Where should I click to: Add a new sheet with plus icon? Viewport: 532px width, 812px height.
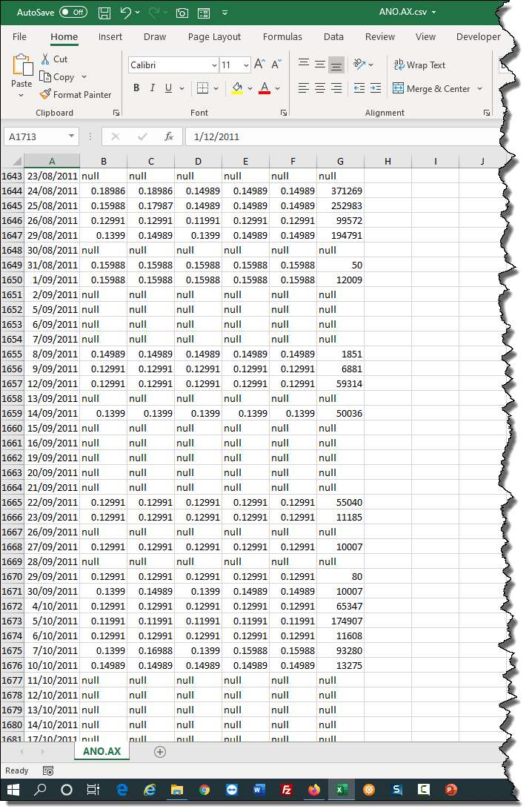pos(159,751)
